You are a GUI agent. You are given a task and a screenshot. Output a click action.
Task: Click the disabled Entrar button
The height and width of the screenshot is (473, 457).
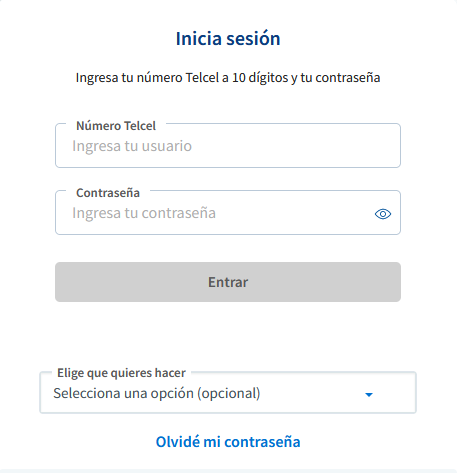coord(228,282)
